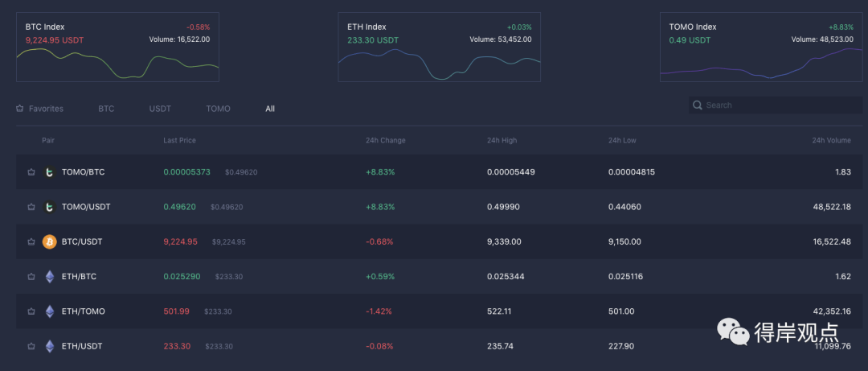
Task: Favorite the ETH/USDT pair star
Action: [x=31, y=347]
